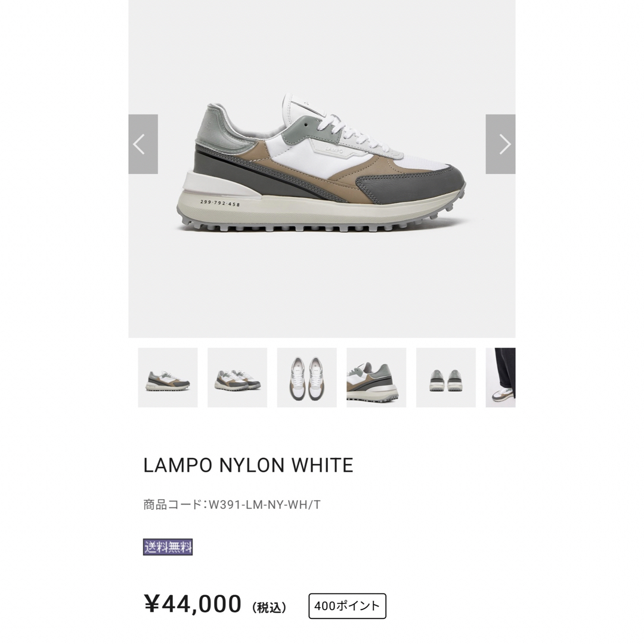Click the 299-792-458 text on the sole
Viewport: 644px width, 644px height.
220,203
